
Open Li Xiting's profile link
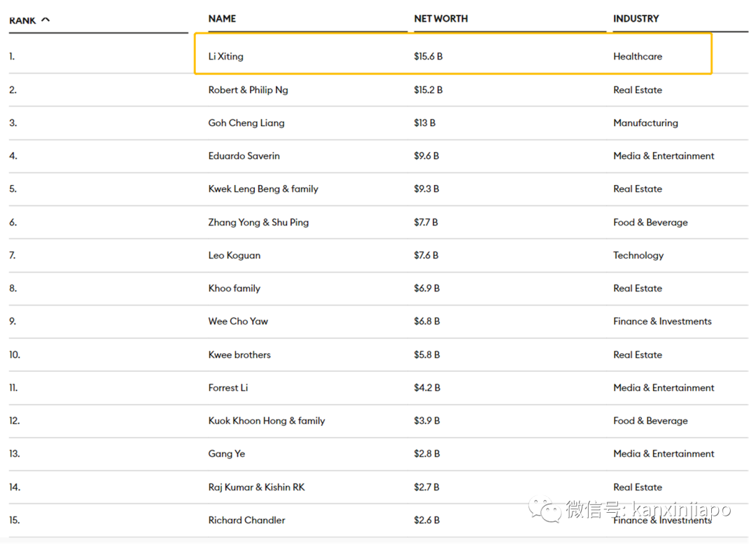(x=226, y=57)
